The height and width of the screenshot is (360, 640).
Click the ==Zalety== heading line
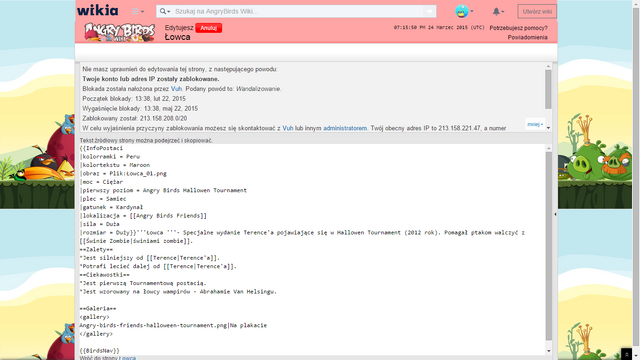pos(96,249)
